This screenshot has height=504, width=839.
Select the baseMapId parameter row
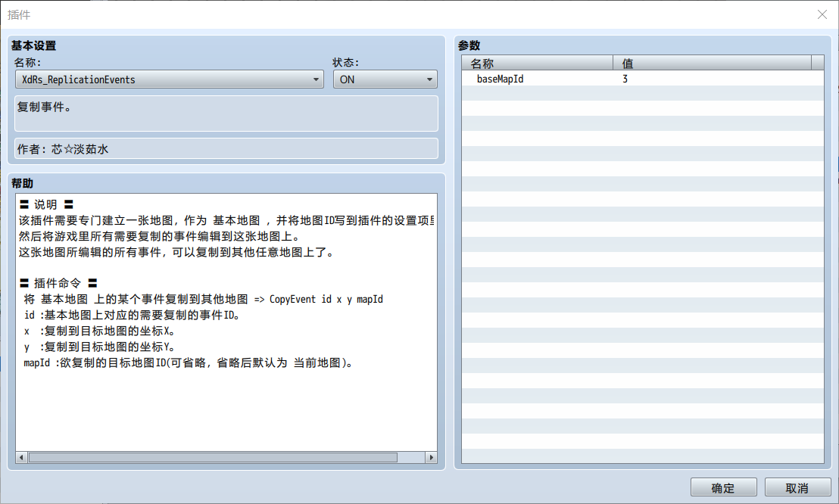click(x=643, y=79)
